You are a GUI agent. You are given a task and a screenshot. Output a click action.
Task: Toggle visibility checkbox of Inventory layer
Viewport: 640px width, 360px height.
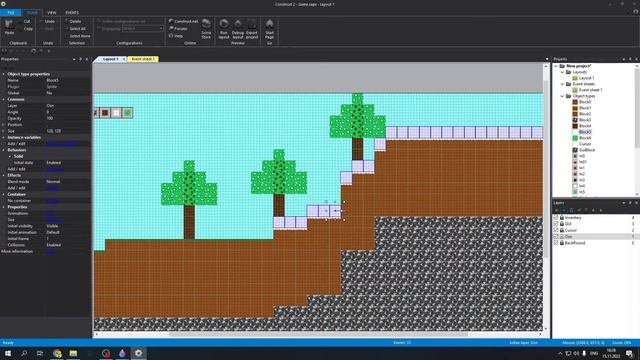coord(556,218)
